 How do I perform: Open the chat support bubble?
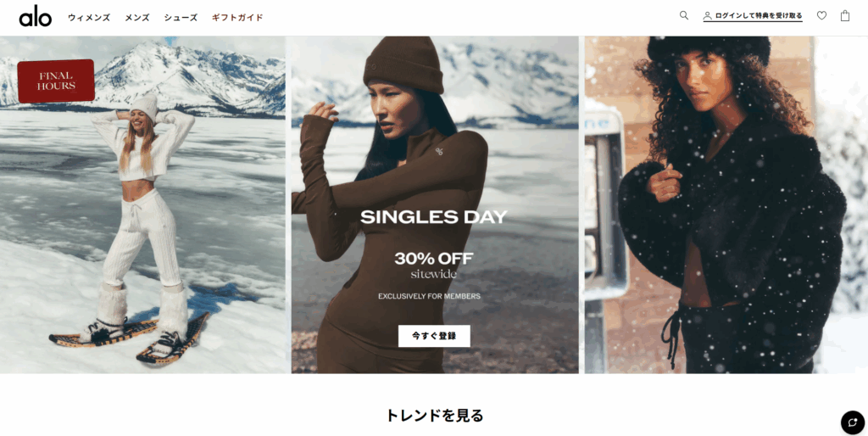pos(853,422)
